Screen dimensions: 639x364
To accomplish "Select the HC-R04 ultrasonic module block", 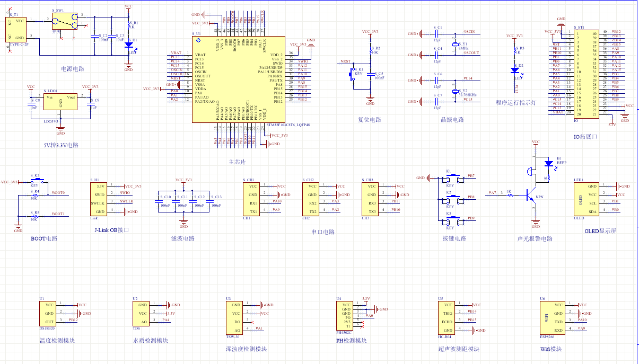I will point(447,317).
